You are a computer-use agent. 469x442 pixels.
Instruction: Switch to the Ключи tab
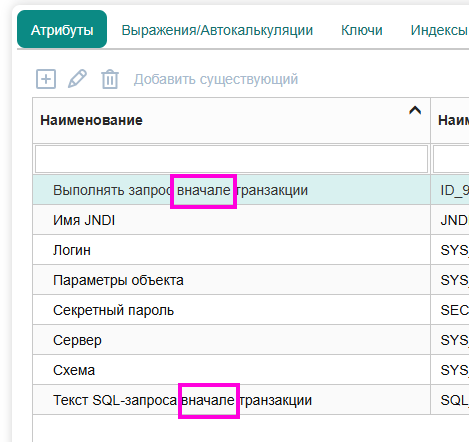click(362, 30)
